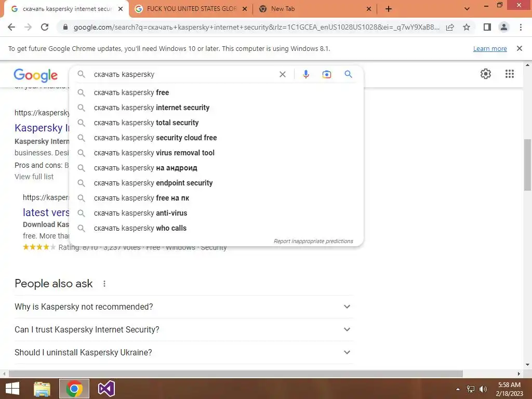The image size is (532, 399).
Task: Pick suggestion kaspersky endpoint security
Action: coord(216,183)
